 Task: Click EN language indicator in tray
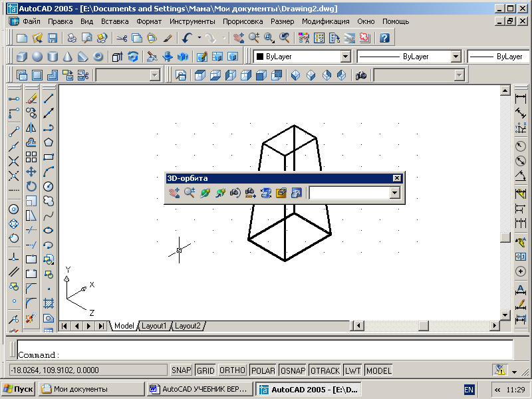469,390
